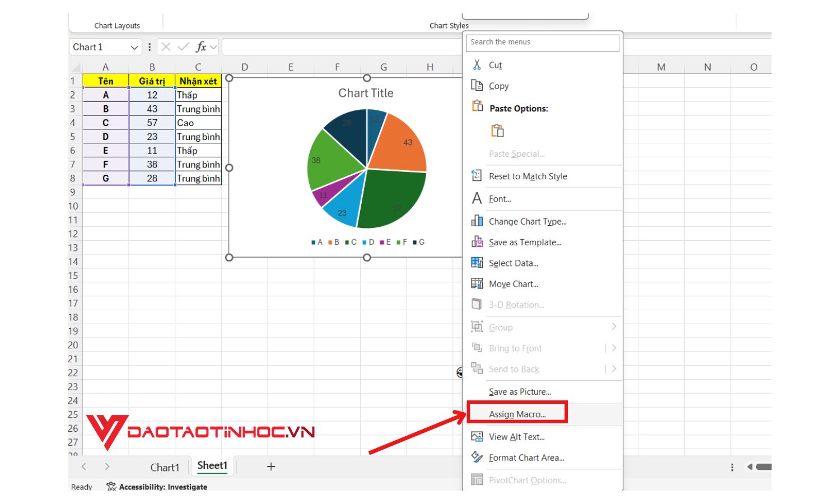Click the Giá trị header cell
This screenshot has width=840, height=504.
pos(152,81)
